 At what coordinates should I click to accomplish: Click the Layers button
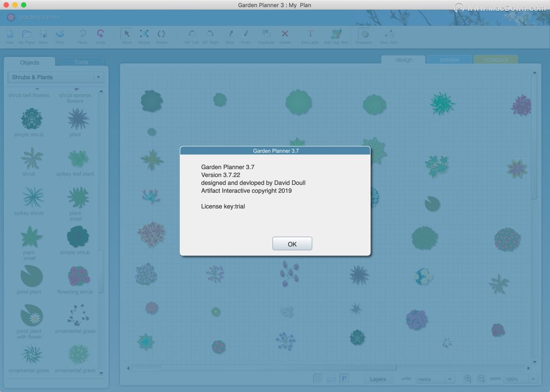pyautogui.click(x=378, y=379)
